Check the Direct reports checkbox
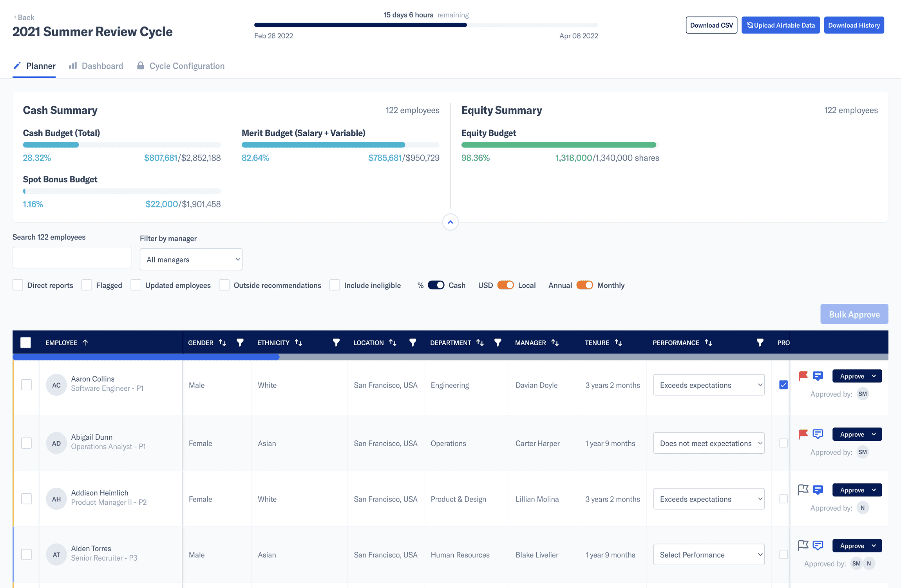 tap(18, 285)
